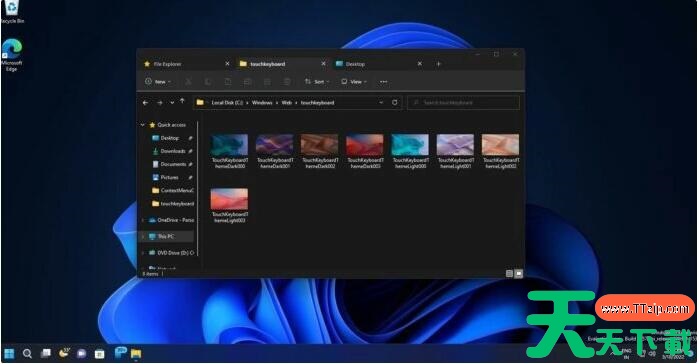Go back with the left arrow

[145, 102]
